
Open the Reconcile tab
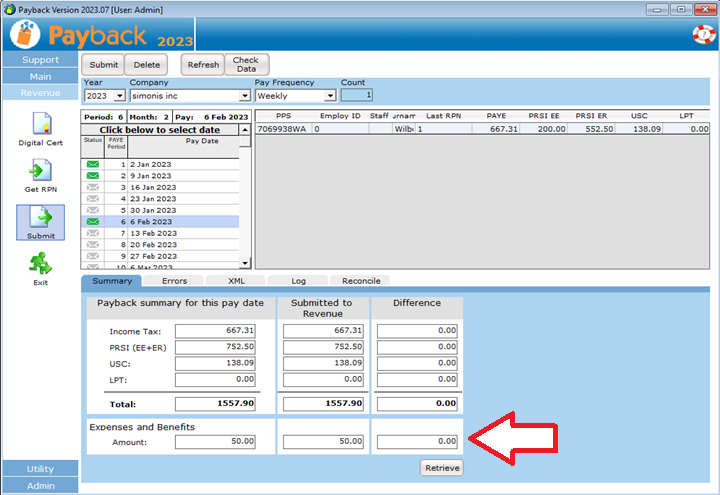coord(360,281)
